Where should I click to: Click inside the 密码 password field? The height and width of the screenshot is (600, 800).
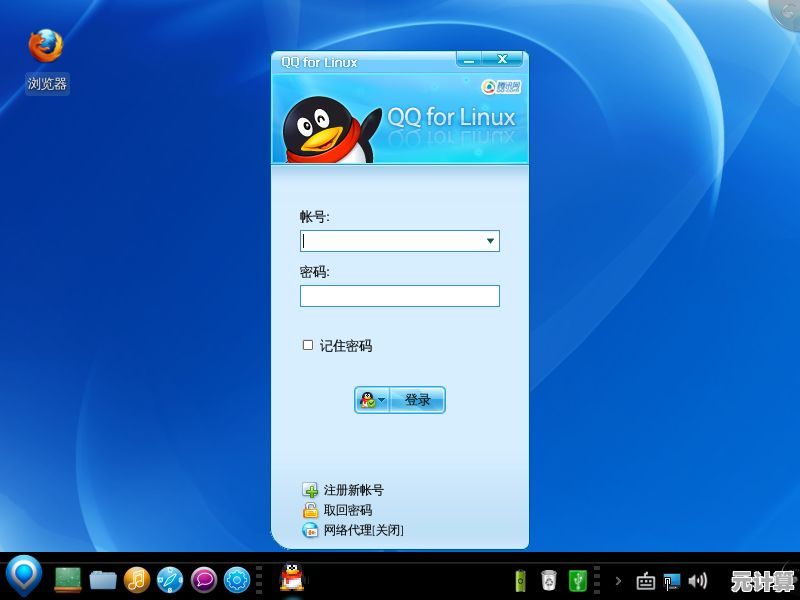[398, 295]
